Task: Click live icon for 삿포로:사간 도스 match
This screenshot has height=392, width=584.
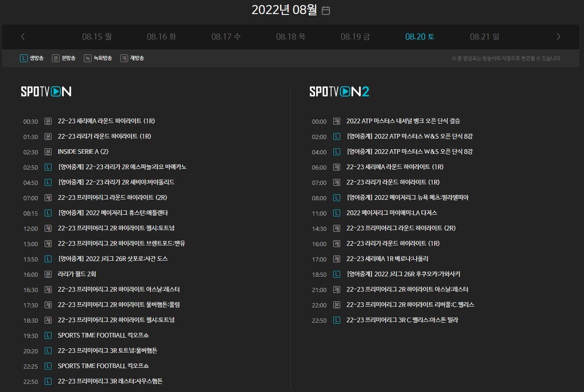Action: point(48,259)
